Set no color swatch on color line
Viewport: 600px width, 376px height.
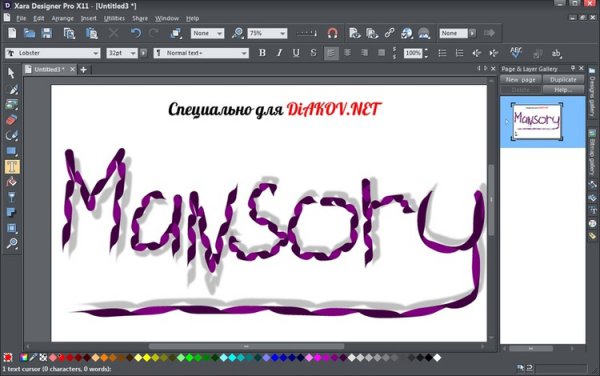tap(43, 358)
